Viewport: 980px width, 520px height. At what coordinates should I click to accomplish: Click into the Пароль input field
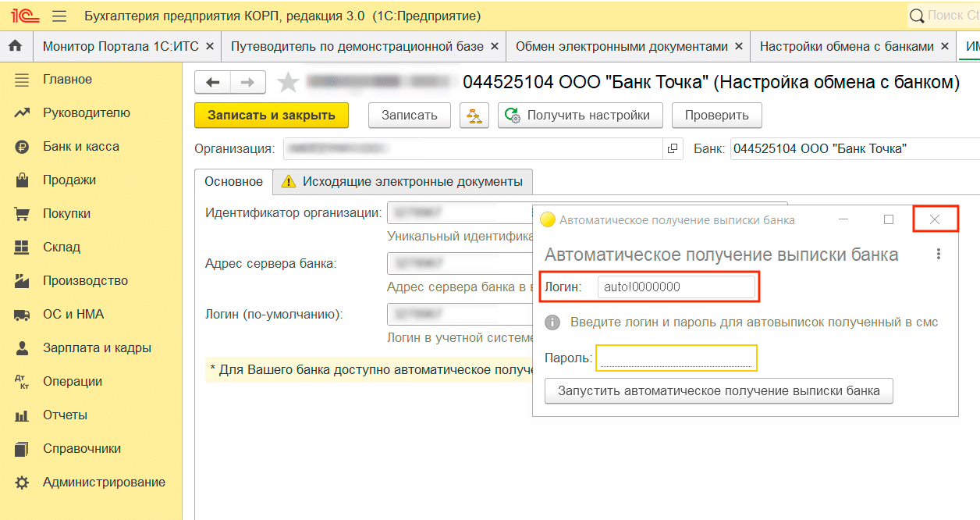click(676, 358)
